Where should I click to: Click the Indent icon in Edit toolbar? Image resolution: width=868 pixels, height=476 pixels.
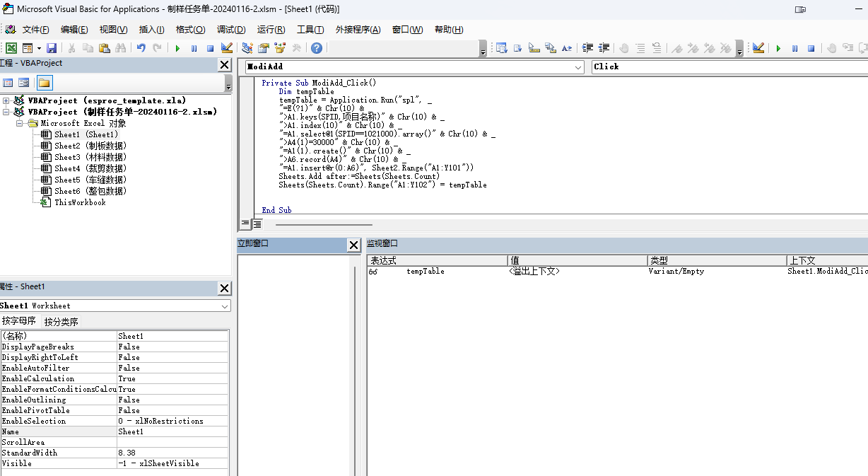point(587,48)
